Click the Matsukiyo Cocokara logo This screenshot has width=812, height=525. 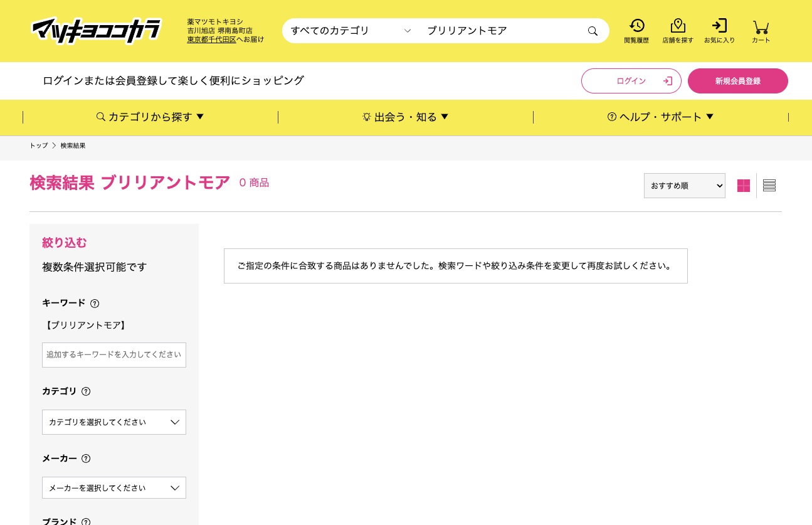pyautogui.click(x=95, y=31)
